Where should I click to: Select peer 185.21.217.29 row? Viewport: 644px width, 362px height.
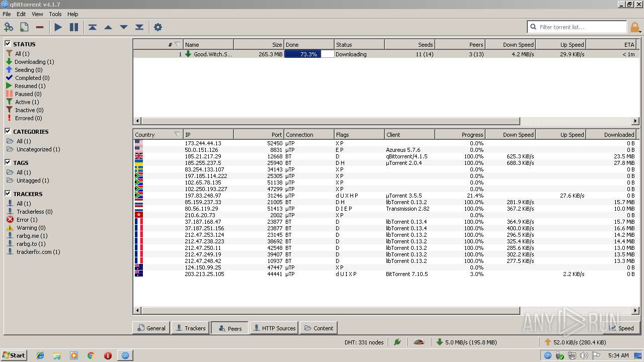(386, 156)
